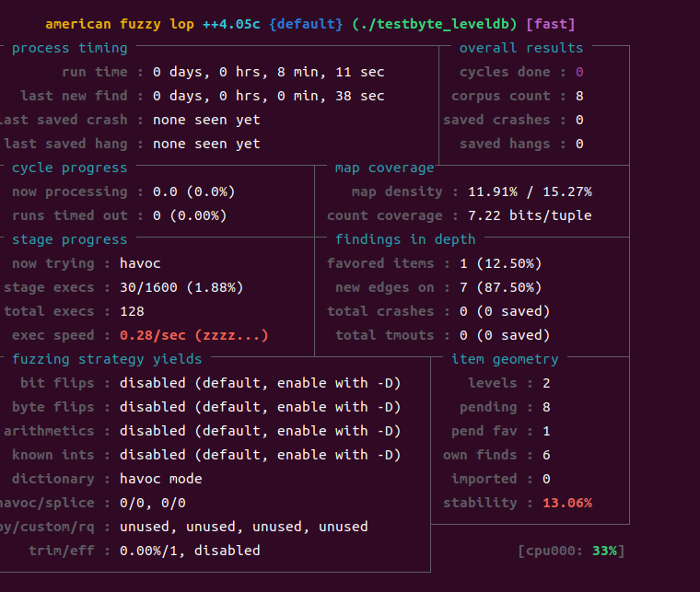Click the red stability value 13.06%
700x592 pixels.
click(567, 504)
